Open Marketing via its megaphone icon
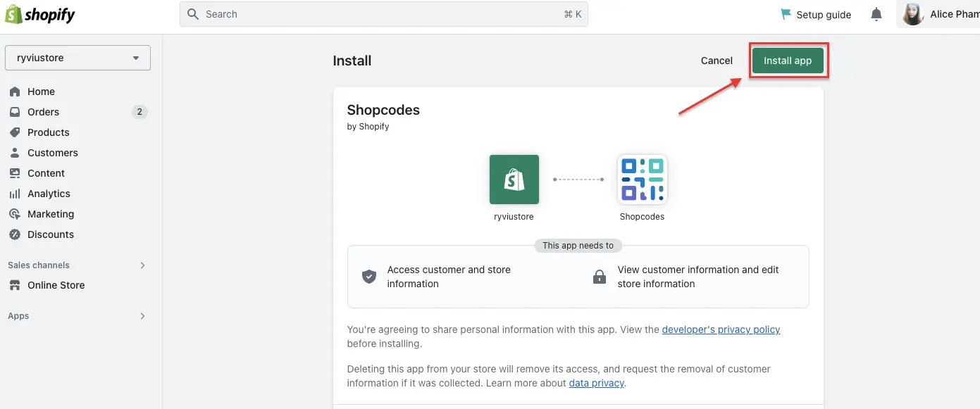Screen dimensions: 980x409 (15, 214)
